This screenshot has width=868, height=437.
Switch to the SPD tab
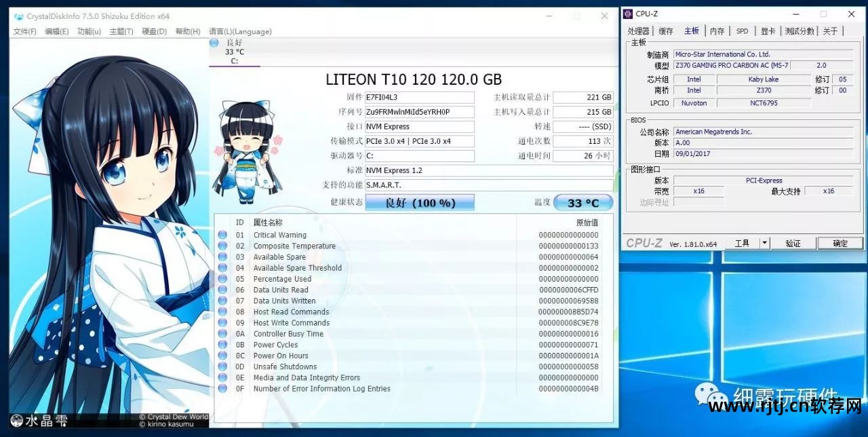742,31
